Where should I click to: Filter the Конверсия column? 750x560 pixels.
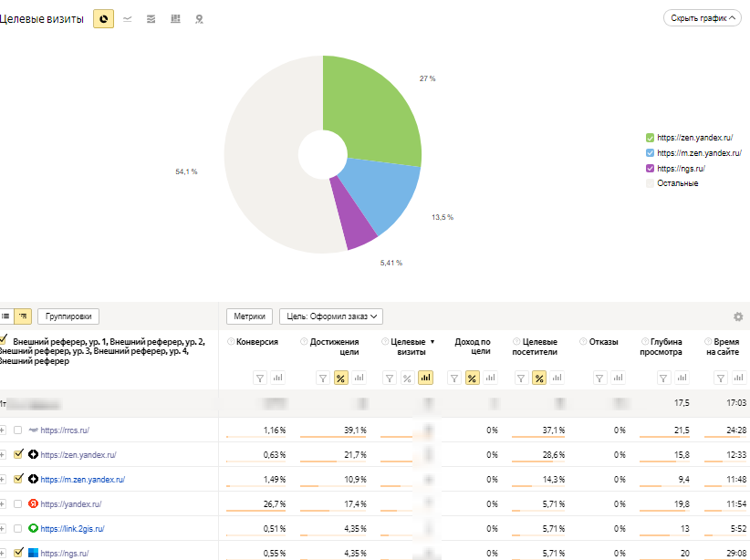pyautogui.click(x=260, y=379)
